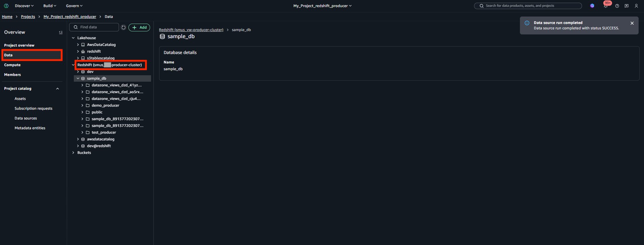Click the sample_db value under Name
The height and width of the screenshot is (245, 644).
tap(173, 69)
